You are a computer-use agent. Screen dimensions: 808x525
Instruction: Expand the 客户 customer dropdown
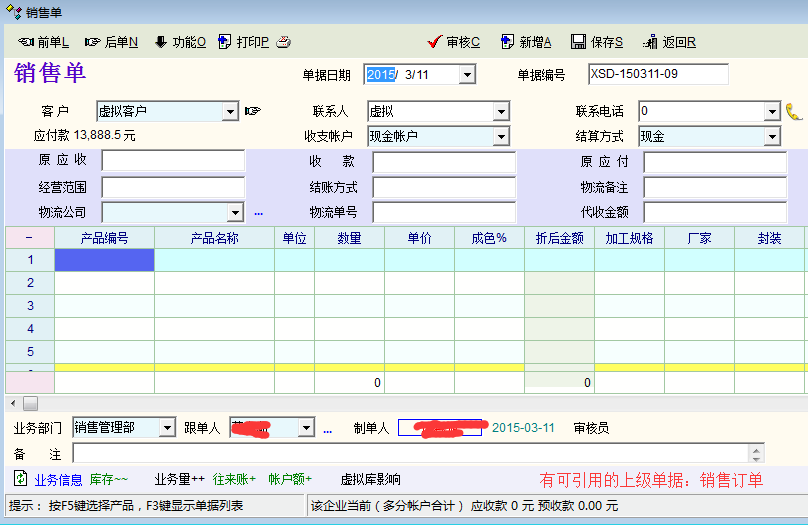(230, 112)
